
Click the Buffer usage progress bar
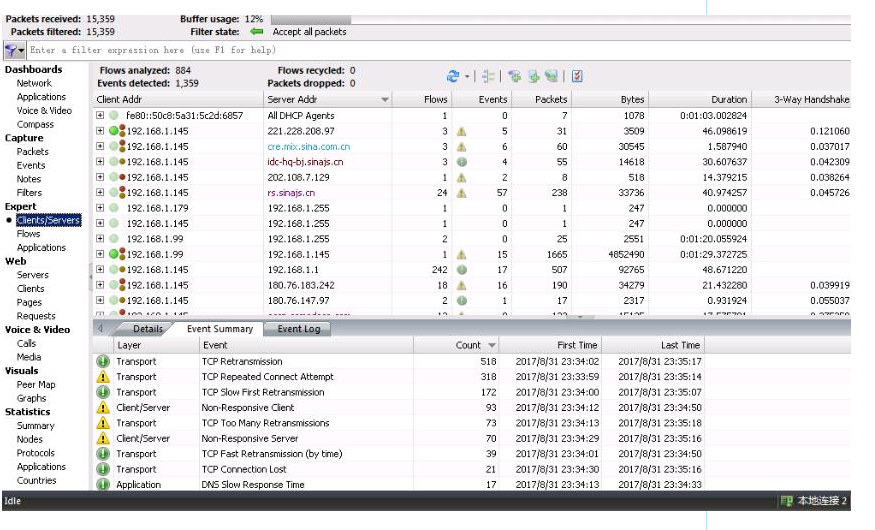(560, 20)
